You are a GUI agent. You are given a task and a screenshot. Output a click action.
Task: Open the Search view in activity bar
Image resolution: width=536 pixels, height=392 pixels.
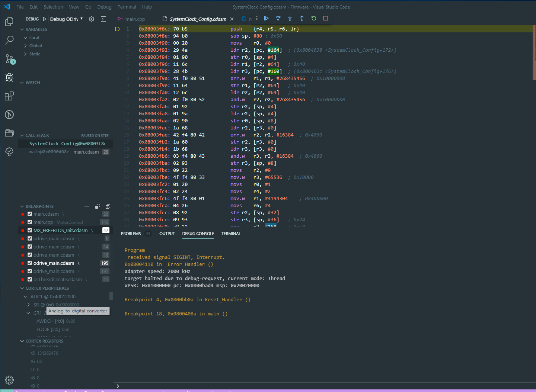tap(9, 40)
